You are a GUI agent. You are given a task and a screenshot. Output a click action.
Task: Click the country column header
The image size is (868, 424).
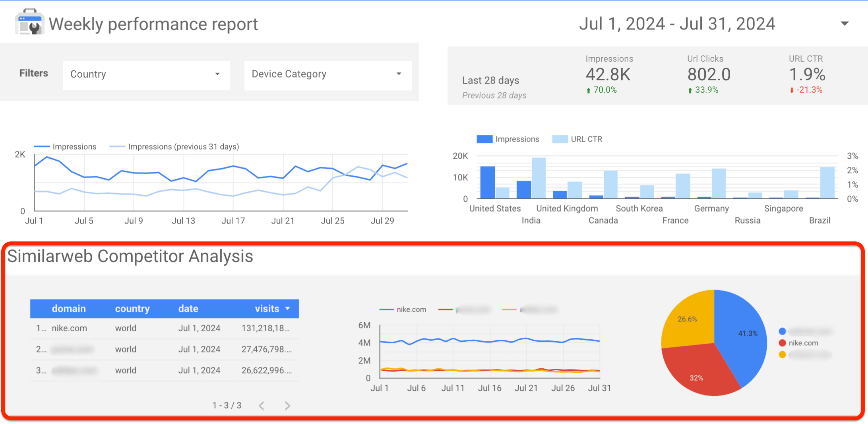click(x=132, y=309)
